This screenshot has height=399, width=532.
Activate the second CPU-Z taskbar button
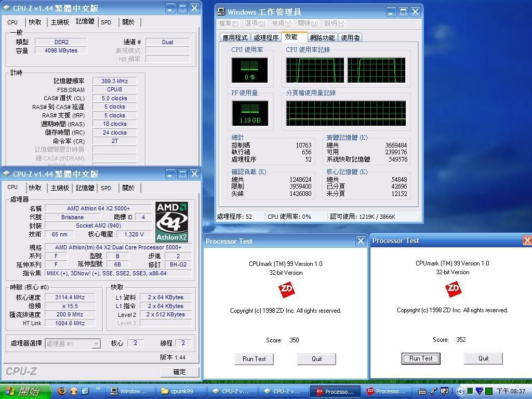(x=283, y=391)
